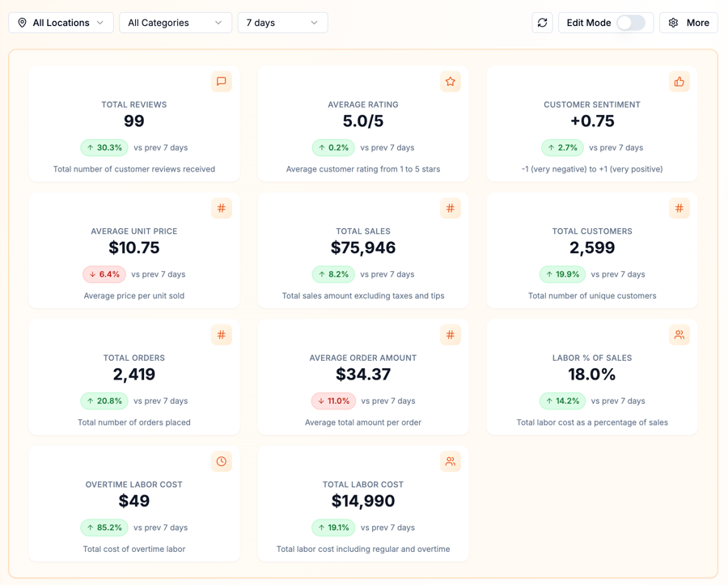Select the Total Customers metric card

(592, 251)
